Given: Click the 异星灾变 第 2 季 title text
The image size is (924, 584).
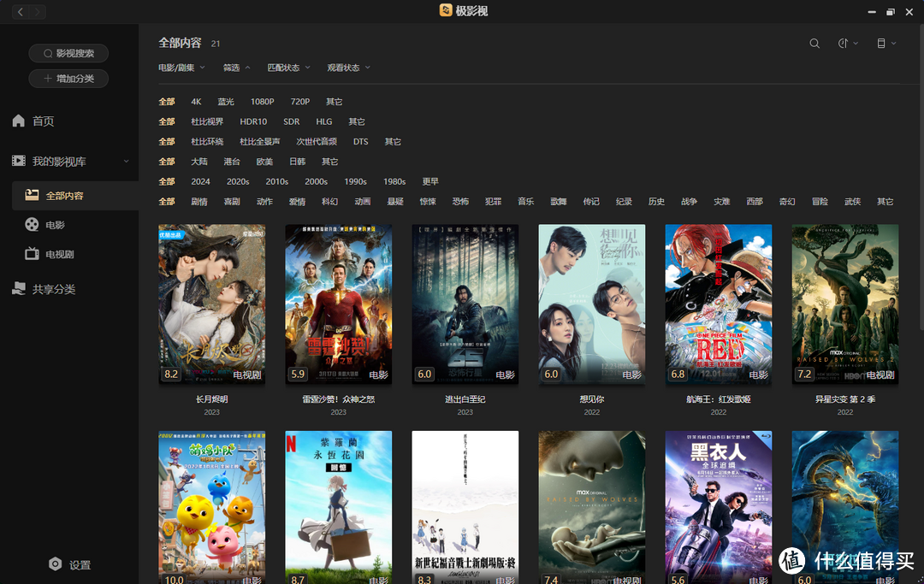Looking at the screenshot, I should tap(845, 399).
